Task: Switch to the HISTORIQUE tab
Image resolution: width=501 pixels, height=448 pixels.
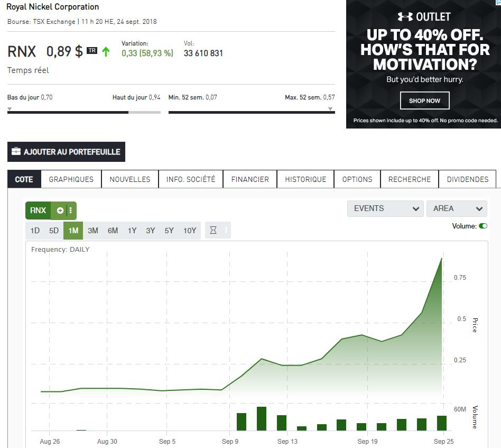Action: (x=305, y=179)
